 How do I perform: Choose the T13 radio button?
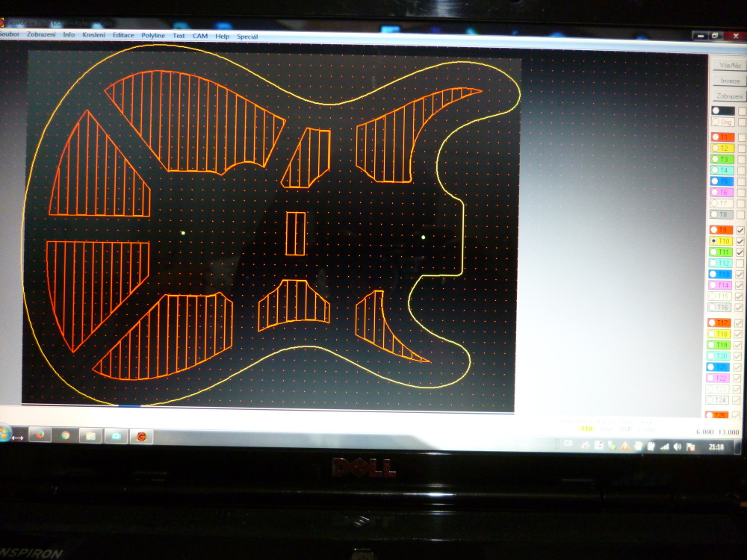tap(713, 275)
